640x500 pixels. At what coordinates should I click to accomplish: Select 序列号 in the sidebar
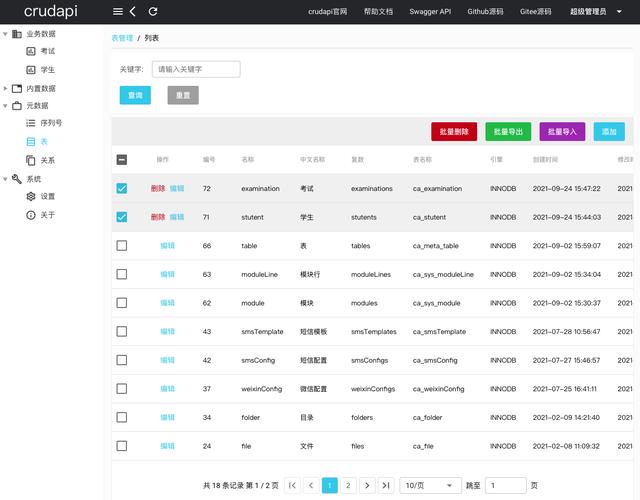coord(51,123)
